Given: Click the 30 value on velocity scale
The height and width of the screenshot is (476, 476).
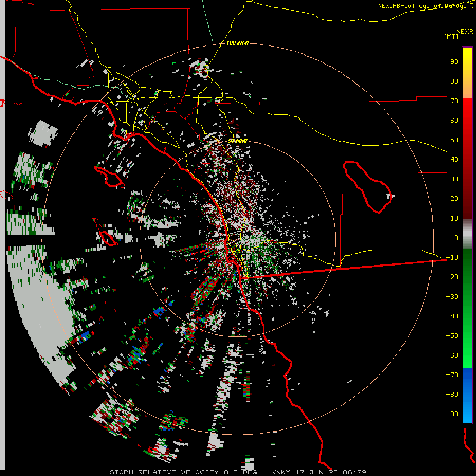Looking at the screenshot, I should pyautogui.click(x=454, y=179).
